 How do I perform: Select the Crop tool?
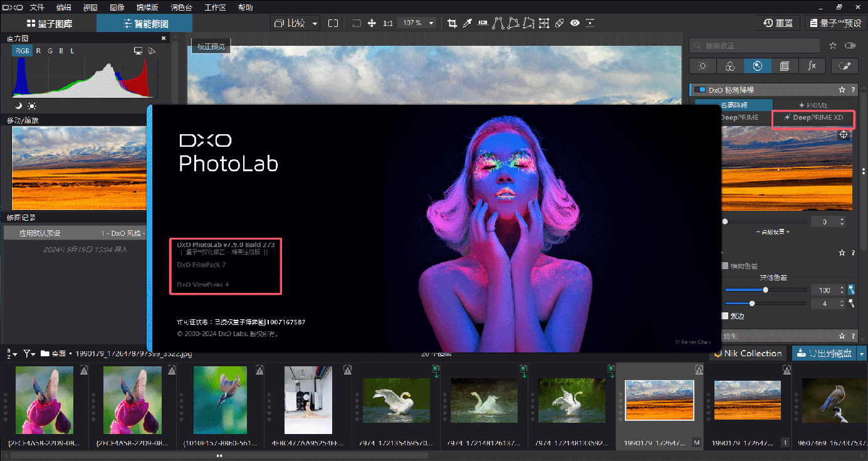pyautogui.click(x=452, y=23)
